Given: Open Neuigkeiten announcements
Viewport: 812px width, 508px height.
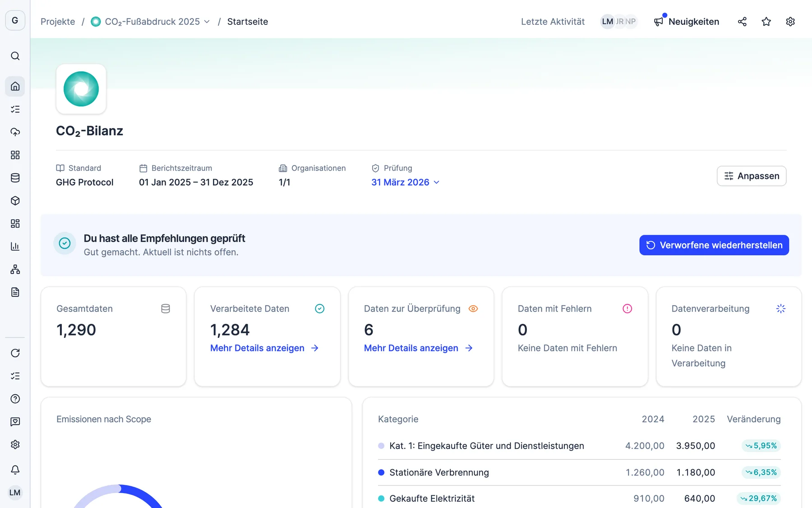Looking at the screenshot, I should tap(687, 21).
